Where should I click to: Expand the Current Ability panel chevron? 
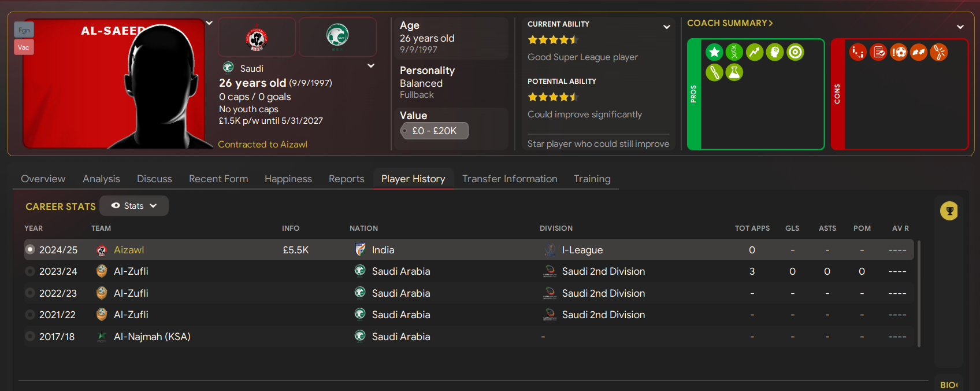point(667,27)
